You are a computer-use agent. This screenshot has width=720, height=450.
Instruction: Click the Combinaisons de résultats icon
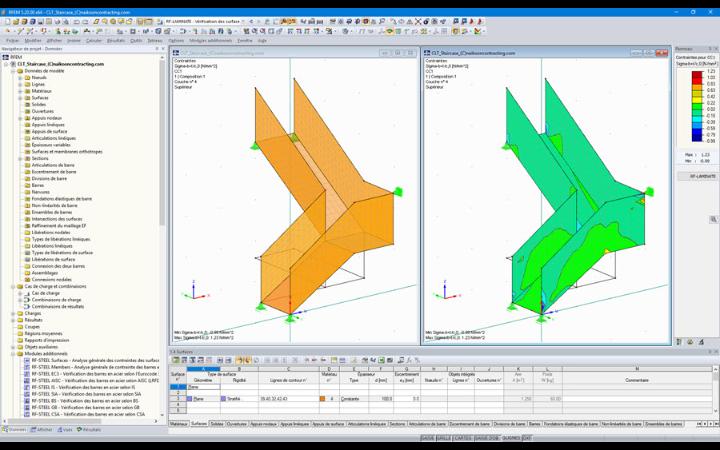point(27,306)
